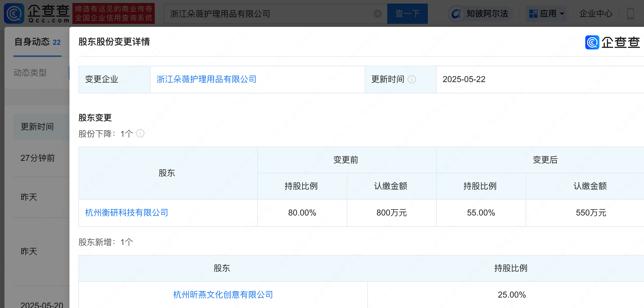Open 企业中心 in the header

(595, 14)
